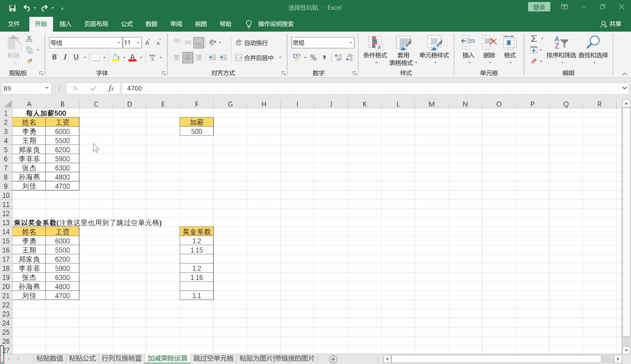Click 合并后居中 merge and center
Viewport: 631px width, 364px height.
[x=255, y=58]
